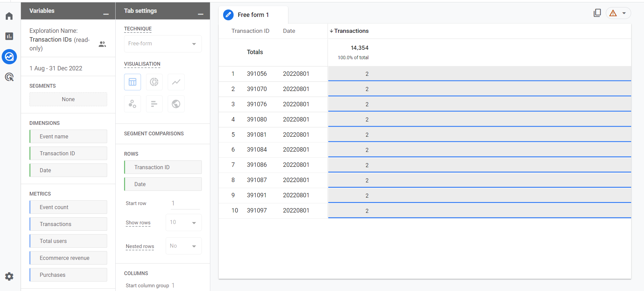Image resolution: width=644 pixels, height=291 pixels.
Task: Sort by the Transactions column header
Action: coord(351,31)
